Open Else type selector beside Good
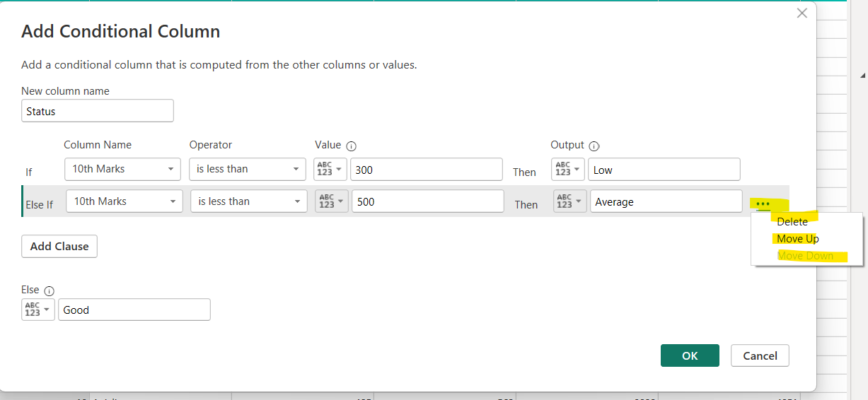Image resolution: width=868 pixels, height=400 pixels. pyautogui.click(x=37, y=310)
